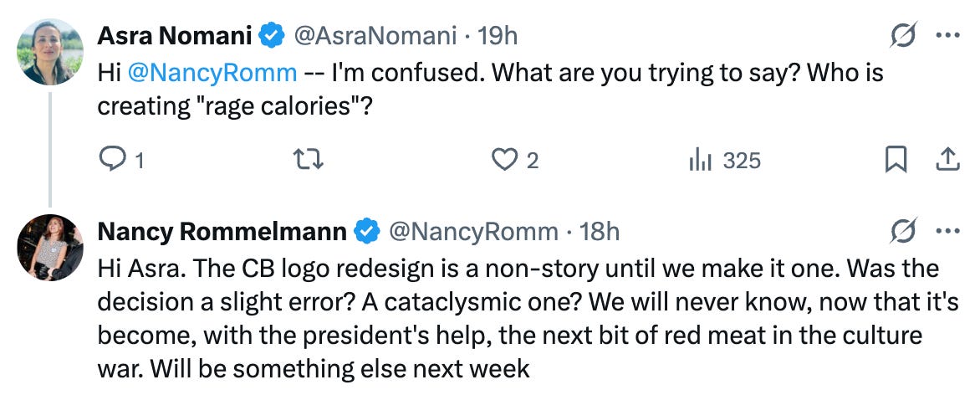Open the 18h timestamp link
Viewport: 980px width, 395px height.
(600, 232)
